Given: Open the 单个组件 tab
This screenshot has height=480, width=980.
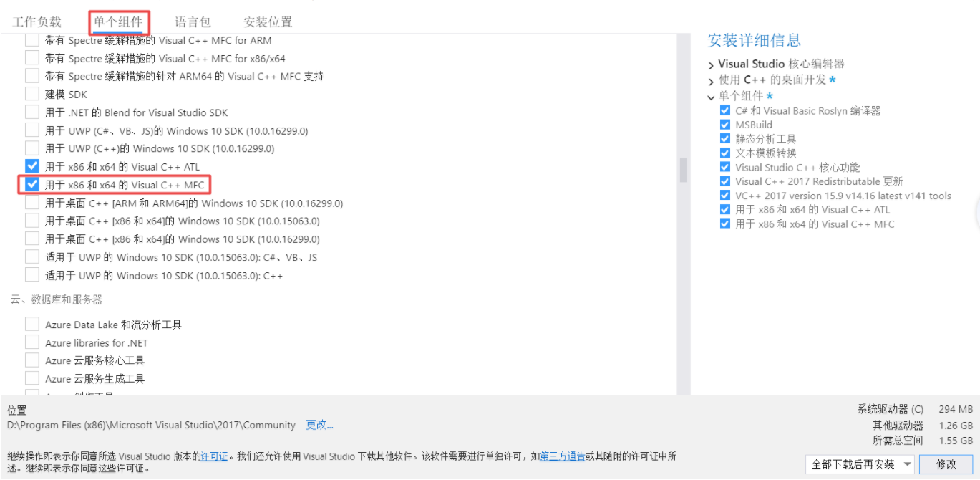Looking at the screenshot, I should 118,22.
